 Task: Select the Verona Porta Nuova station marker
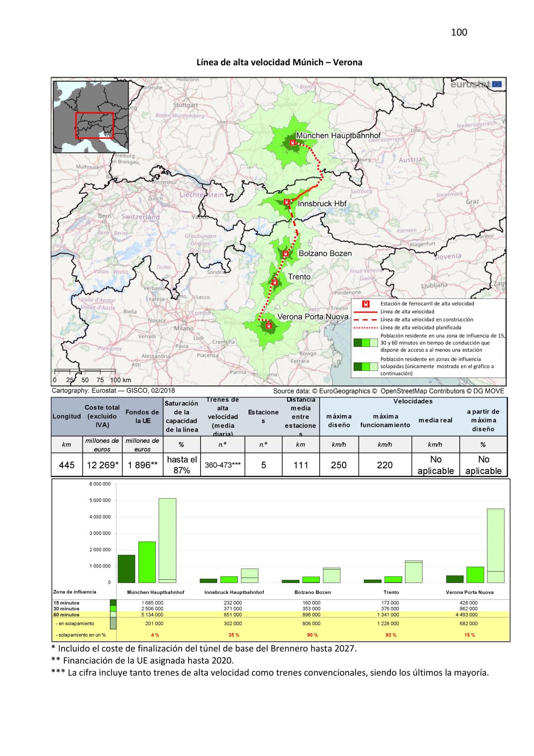[x=269, y=325]
